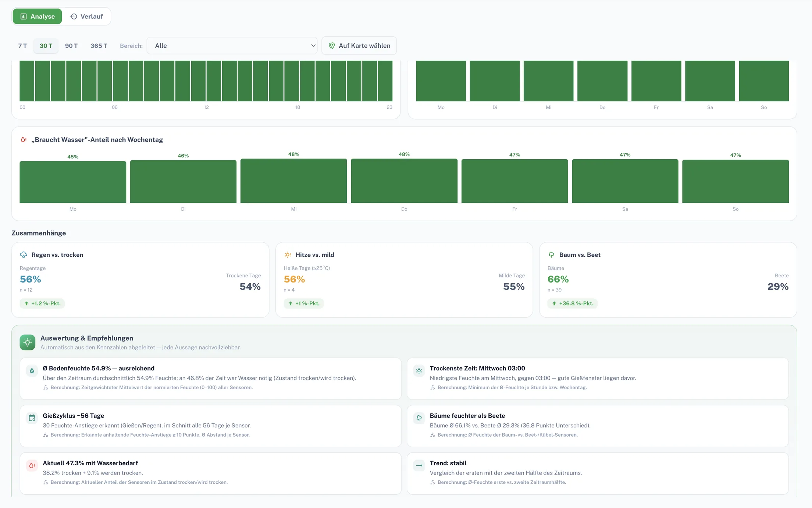Select the 365 T time range
Screen dimensions: 812x508
tap(99, 46)
